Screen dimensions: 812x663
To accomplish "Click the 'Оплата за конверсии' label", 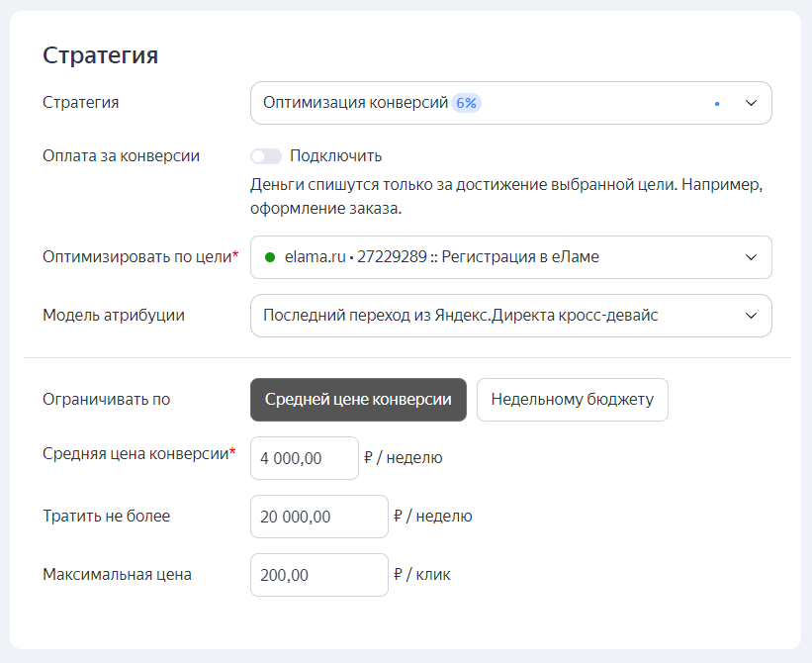I will pyautogui.click(x=121, y=156).
